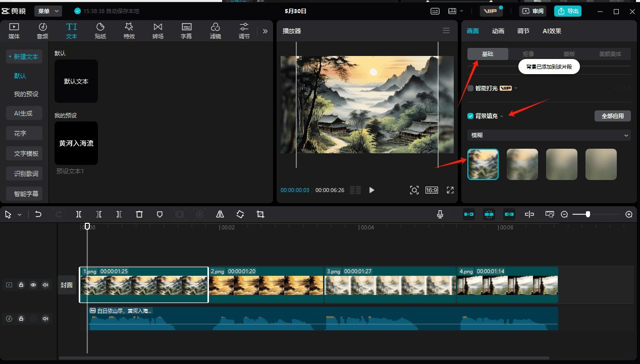
Task: Lock the video track
Action: (x=21, y=285)
